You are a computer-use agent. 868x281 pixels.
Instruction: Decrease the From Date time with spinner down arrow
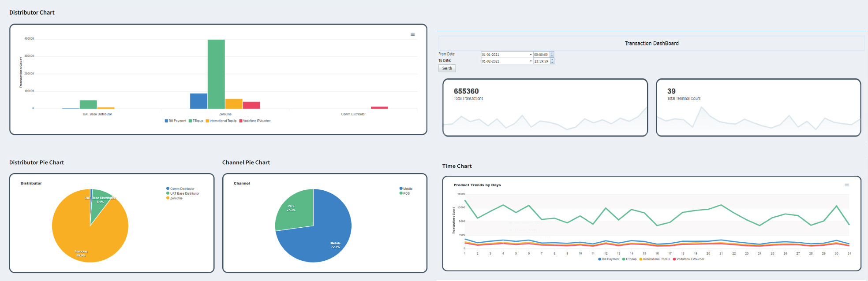[x=552, y=56]
